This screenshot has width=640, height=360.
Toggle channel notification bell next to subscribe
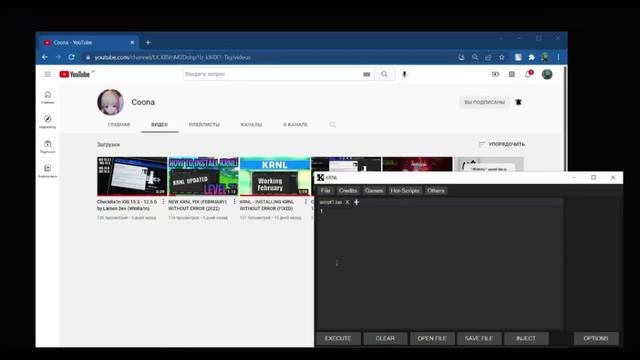tap(518, 102)
